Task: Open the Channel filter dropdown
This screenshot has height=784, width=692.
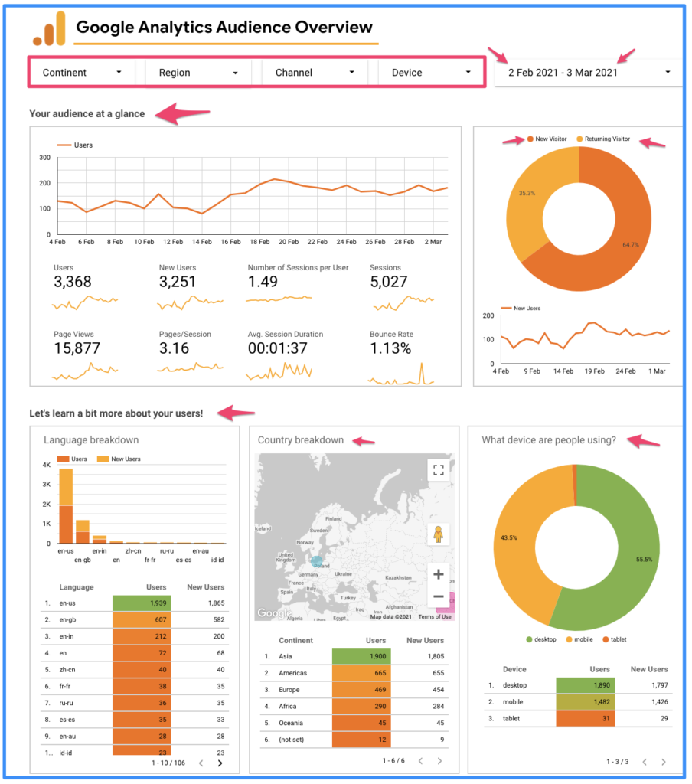Action: [315, 73]
